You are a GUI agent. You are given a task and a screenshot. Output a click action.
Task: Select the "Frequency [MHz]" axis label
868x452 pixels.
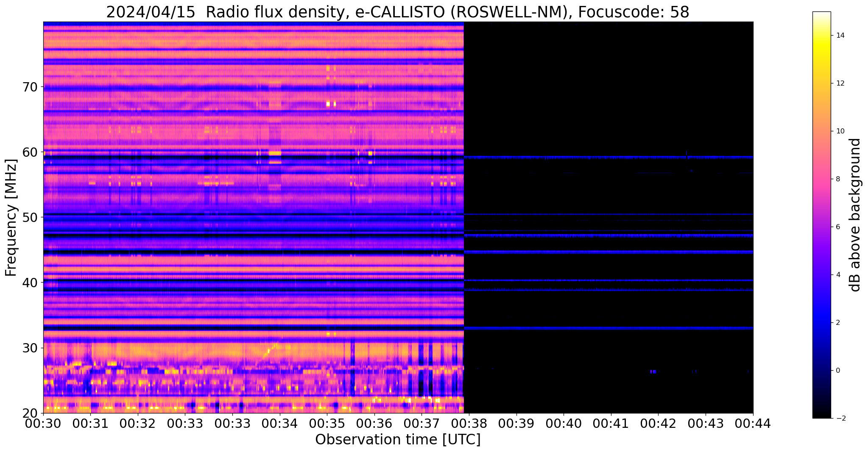click(x=11, y=218)
